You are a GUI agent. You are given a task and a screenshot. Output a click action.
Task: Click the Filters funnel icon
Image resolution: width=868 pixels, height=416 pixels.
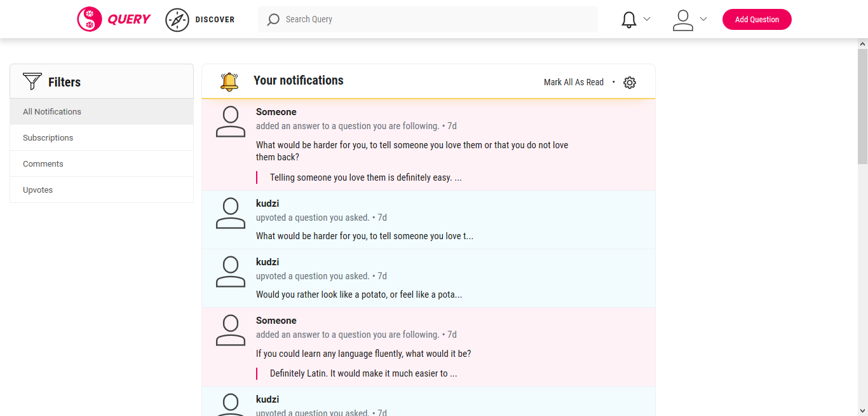click(32, 81)
